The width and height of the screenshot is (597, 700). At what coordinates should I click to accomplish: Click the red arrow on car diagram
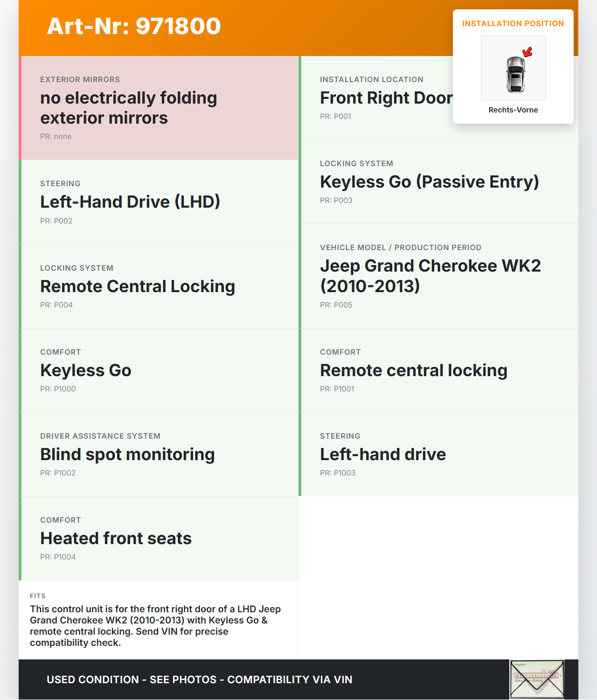coord(528,52)
